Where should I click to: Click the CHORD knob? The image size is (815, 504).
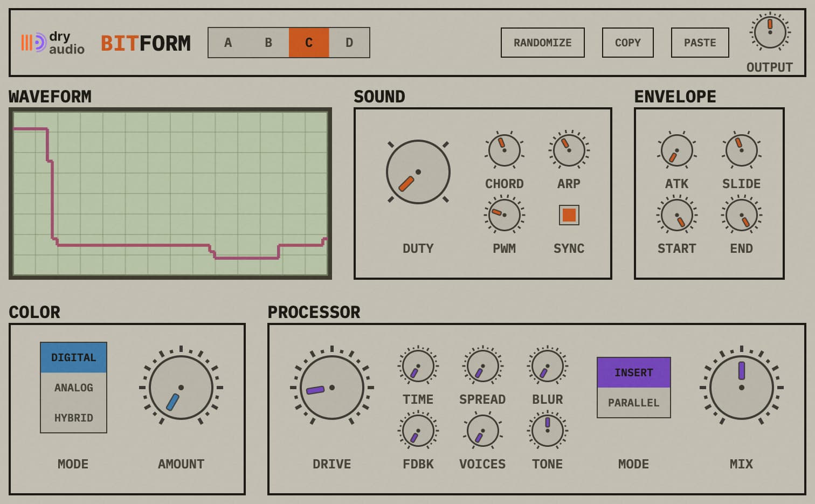(505, 150)
